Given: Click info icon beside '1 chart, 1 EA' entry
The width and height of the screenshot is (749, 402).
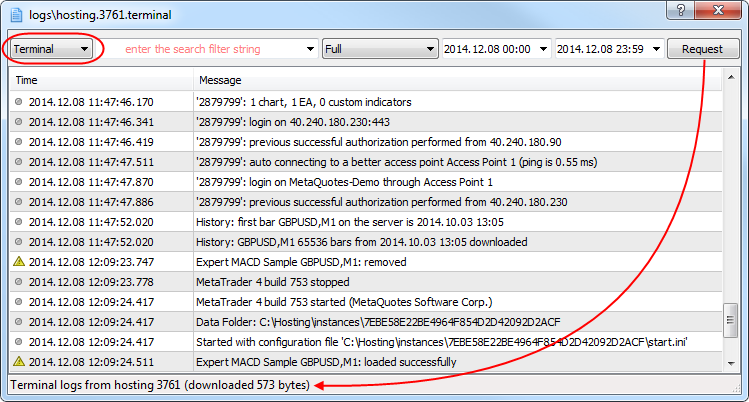Looking at the screenshot, I should pos(18,102).
